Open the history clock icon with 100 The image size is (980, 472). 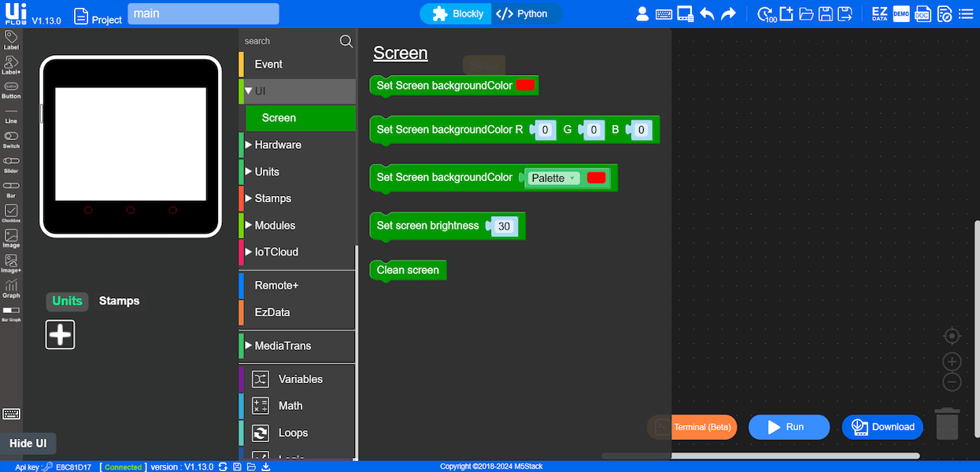pos(765,14)
